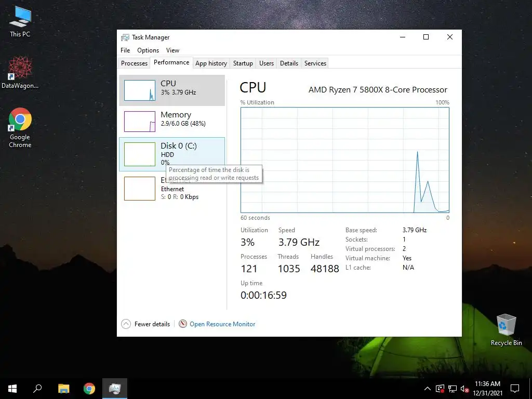
Task: Click the CPU mini graph thumbnail
Action: click(140, 90)
